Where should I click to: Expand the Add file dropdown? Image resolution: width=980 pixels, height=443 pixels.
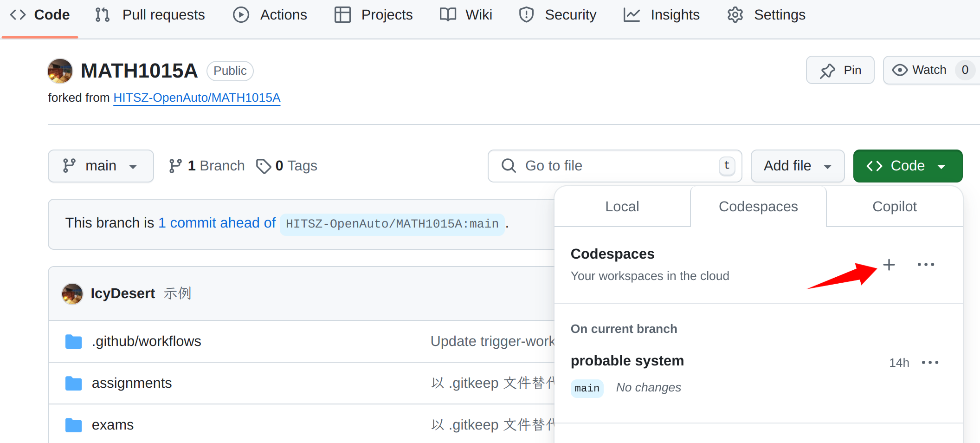(x=797, y=166)
